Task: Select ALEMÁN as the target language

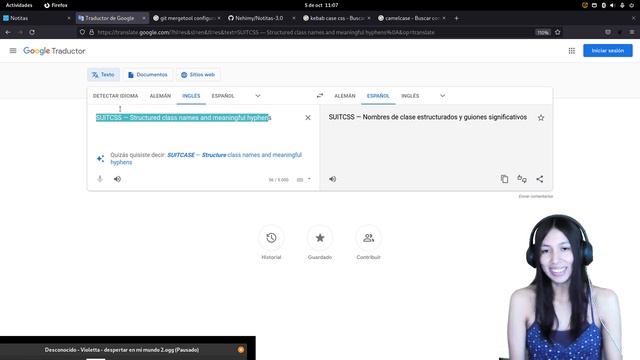Action: click(345, 96)
